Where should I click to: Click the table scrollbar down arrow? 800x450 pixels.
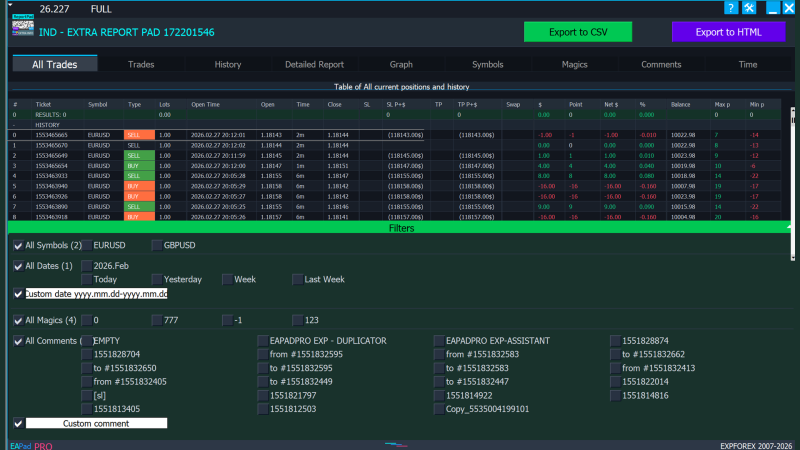(793, 258)
